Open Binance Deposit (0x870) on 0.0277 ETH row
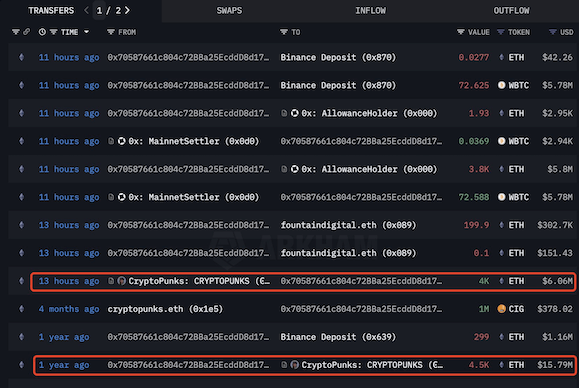The image size is (579, 388). (x=338, y=57)
